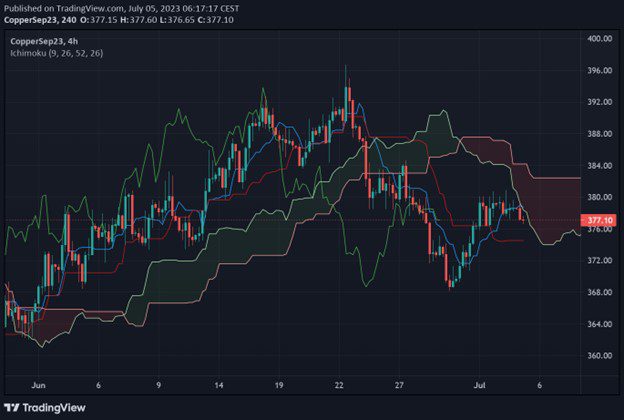The image size is (624, 420).
Task: Select the Ichimoku (9, 26, 52, 26) indicator label
Action: [x=57, y=53]
